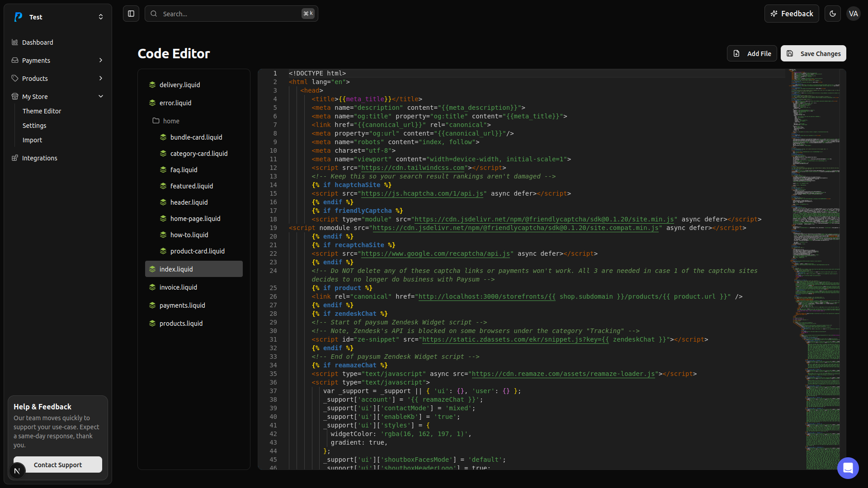Screen dimensions: 868x488
Task: Click the reamaze-loader.js URL in code
Action: coord(563,374)
